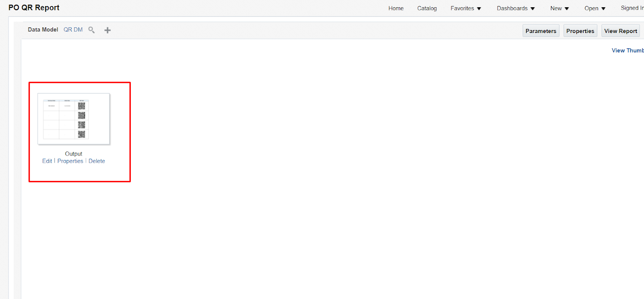Open the New dropdown menu
Viewport: 644px width, 299px height.
pyautogui.click(x=559, y=8)
